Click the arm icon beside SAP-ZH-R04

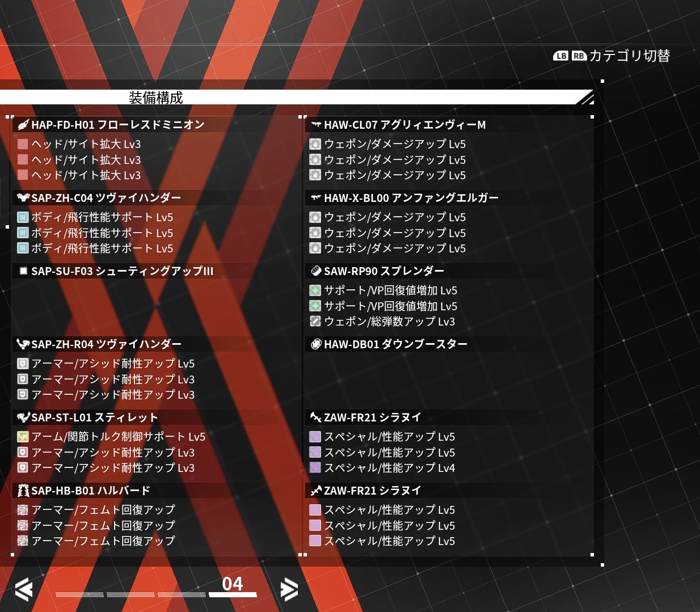pos(23,344)
